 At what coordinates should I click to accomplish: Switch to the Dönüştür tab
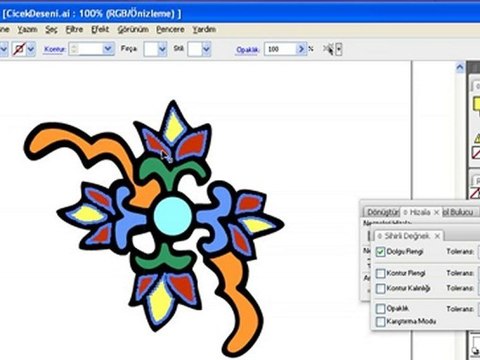382,212
